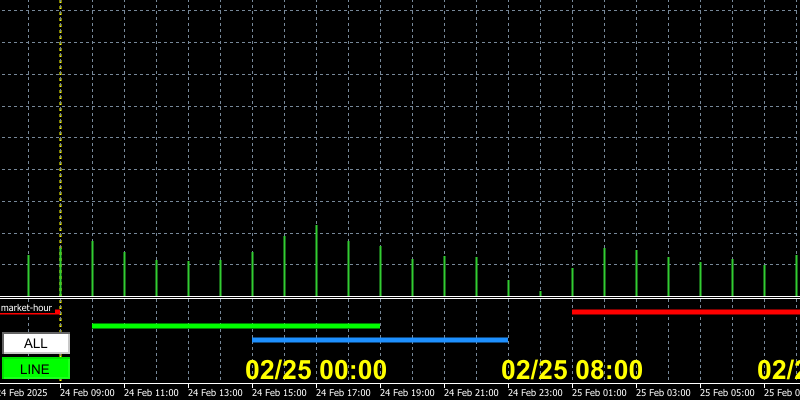Click the yellow dotted vertical line
The width and height of the screenshot is (800, 400).
click(60, 150)
